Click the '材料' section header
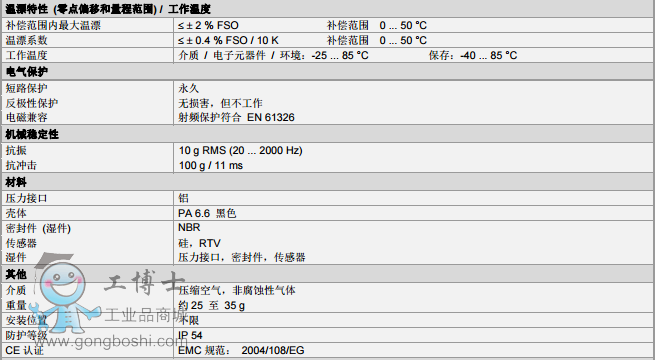The width and height of the screenshot is (656, 360). tap(16, 182)
